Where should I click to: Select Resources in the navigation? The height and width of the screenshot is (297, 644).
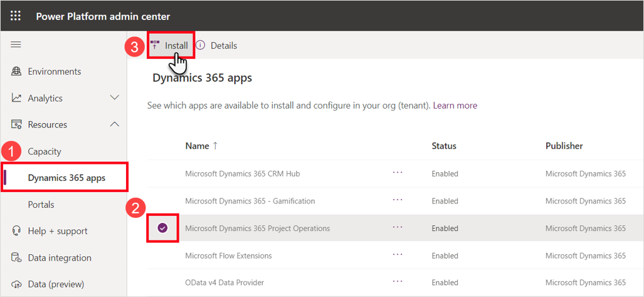[x=47, y=125]
